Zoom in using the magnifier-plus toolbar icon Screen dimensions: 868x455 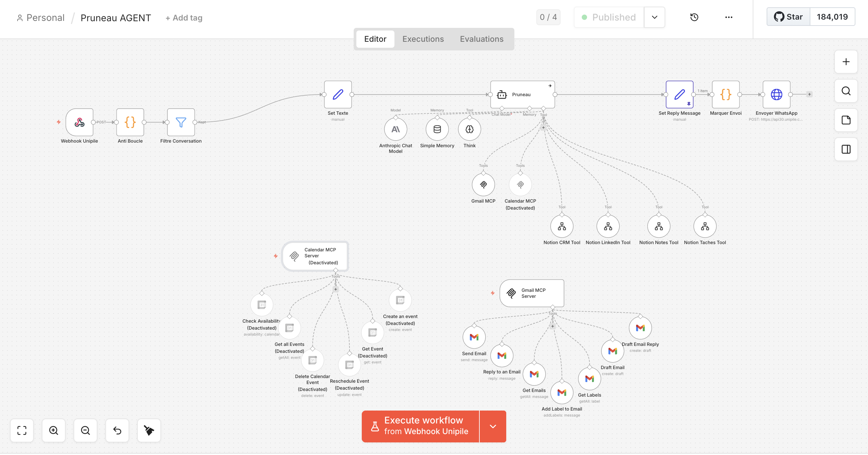tap(53, 430)
